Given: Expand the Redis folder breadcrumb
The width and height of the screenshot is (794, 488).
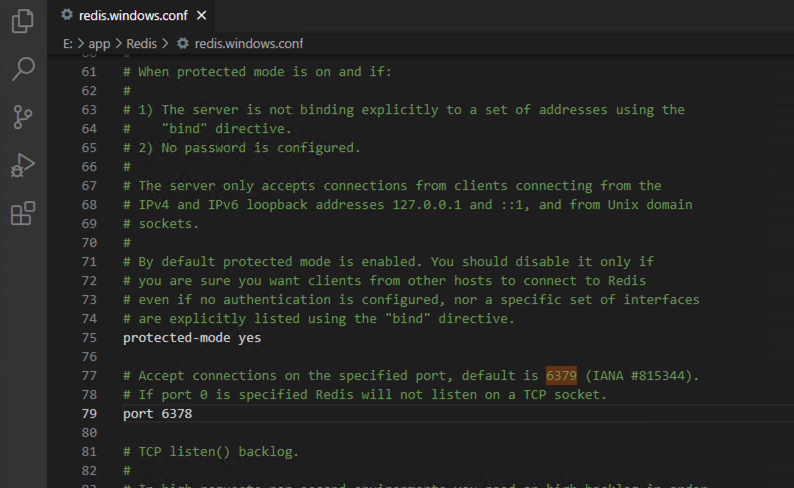Looking at the screenshot, I should (x=142, y=44).
